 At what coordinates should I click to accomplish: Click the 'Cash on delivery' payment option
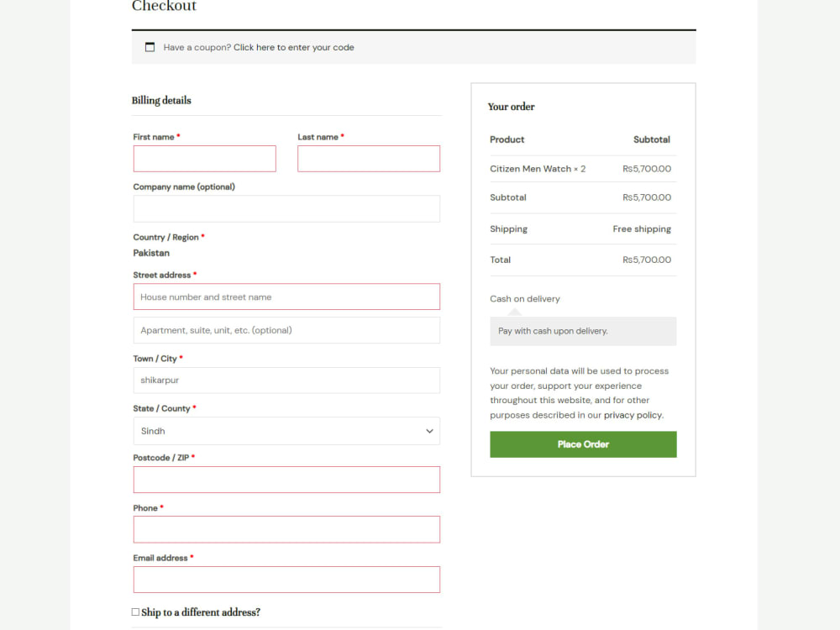coord(525,298)
